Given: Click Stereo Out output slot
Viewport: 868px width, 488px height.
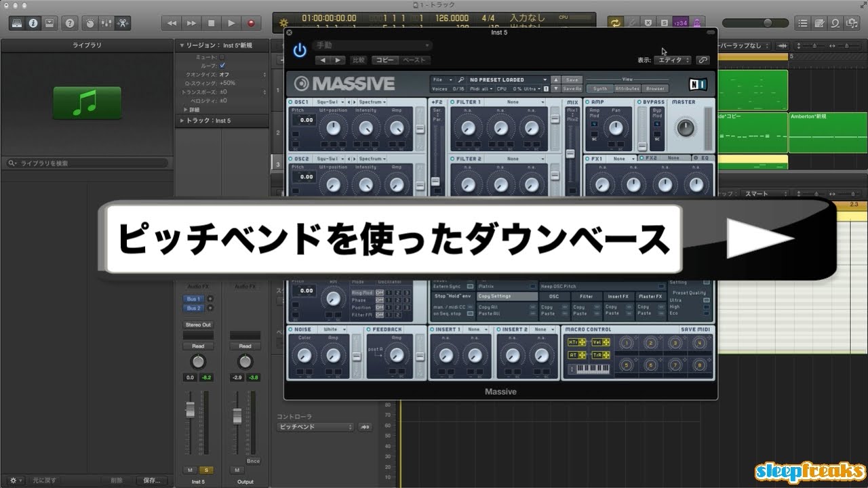Looking at the screenshot, I should pyautogui.click(x=197, y=325).
